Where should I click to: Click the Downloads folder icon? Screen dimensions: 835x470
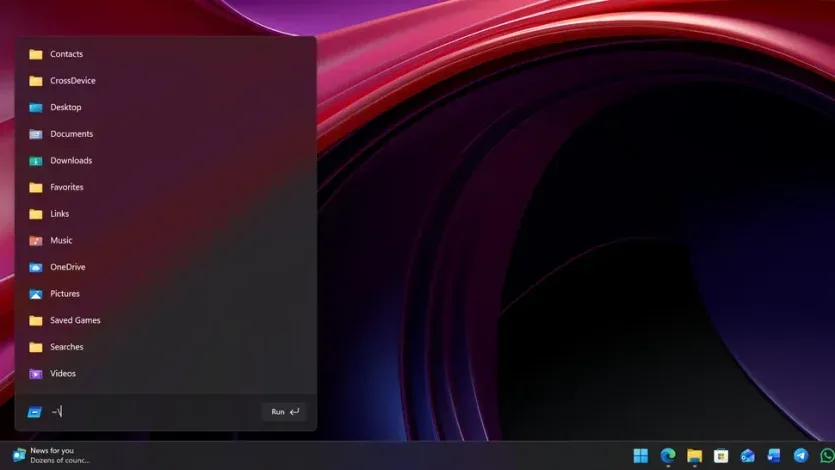[36, 161]
